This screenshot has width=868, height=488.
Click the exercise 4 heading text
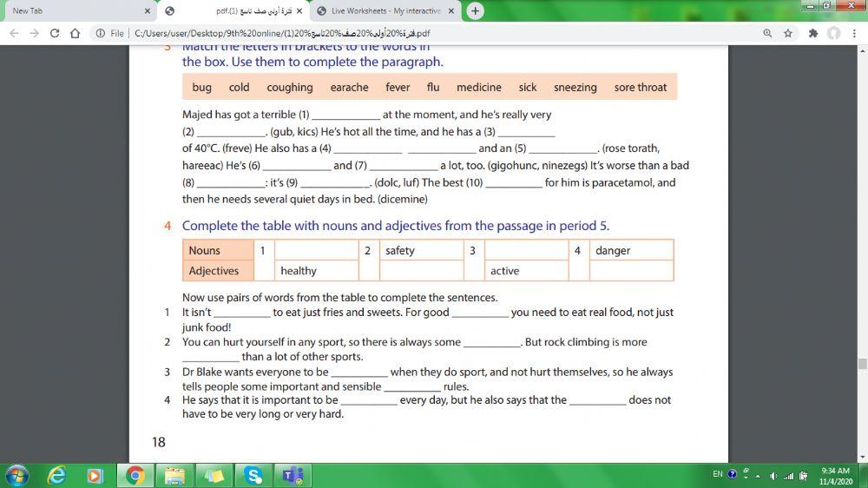(x=395, y=226)
